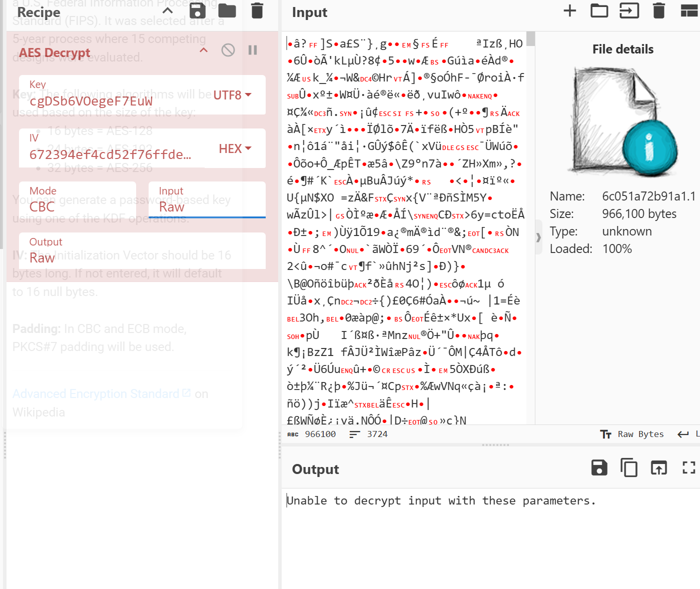Load a recipe using the folder icon

227,10
